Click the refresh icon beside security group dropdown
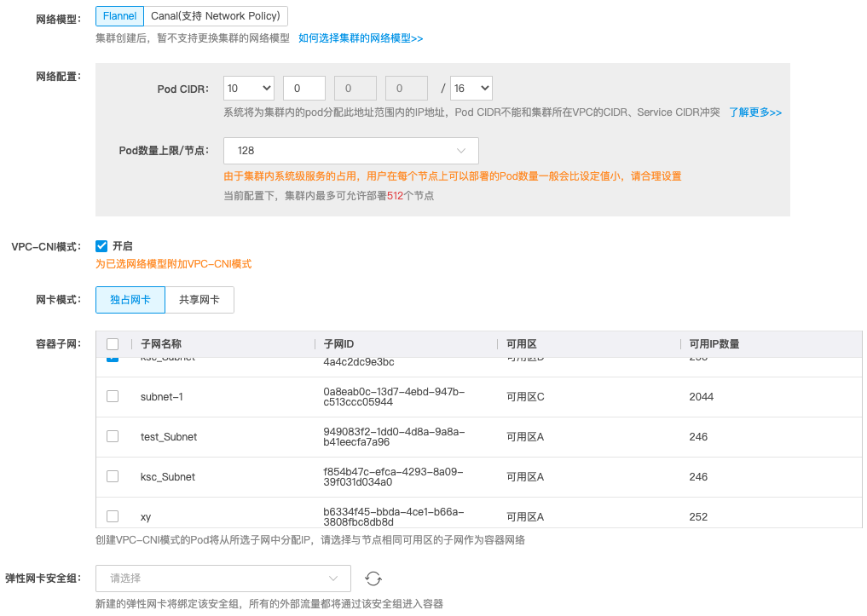This screenshot has height=616, width=867. [373, 579]
